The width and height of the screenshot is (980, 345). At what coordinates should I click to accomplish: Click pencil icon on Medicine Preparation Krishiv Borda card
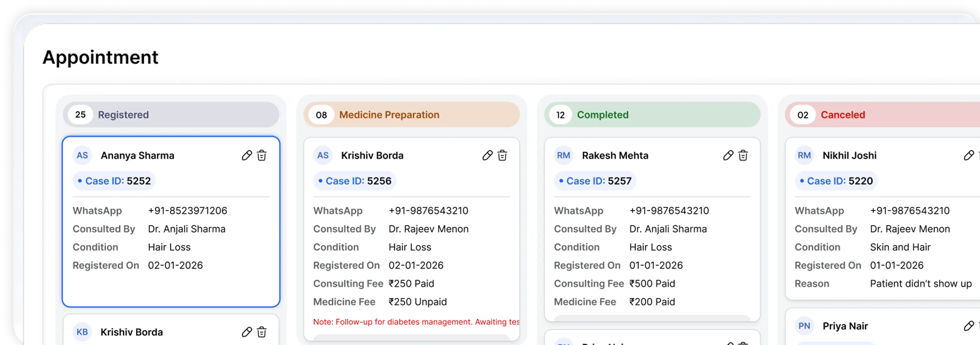(x=487, y=155)
